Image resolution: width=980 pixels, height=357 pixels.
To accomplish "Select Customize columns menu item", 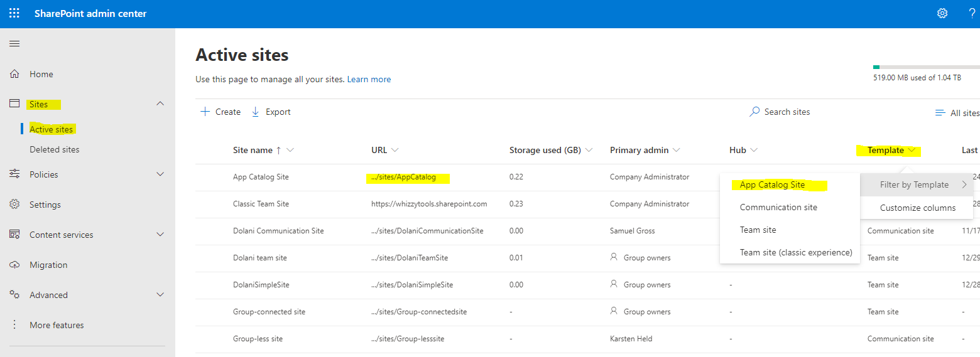I will point(917,208).
